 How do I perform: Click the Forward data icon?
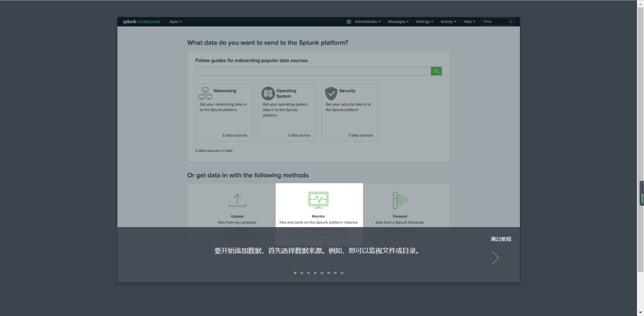tap(400, 200)
